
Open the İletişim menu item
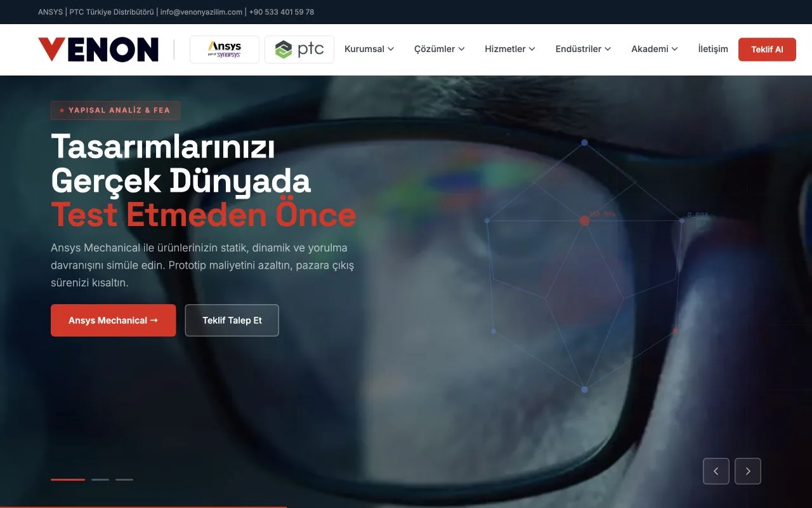713,49
